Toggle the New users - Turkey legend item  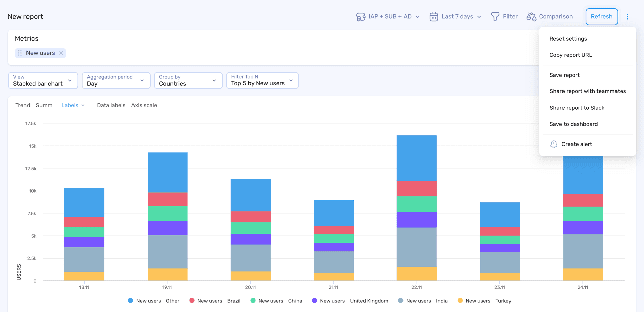(x=484, y=301)
